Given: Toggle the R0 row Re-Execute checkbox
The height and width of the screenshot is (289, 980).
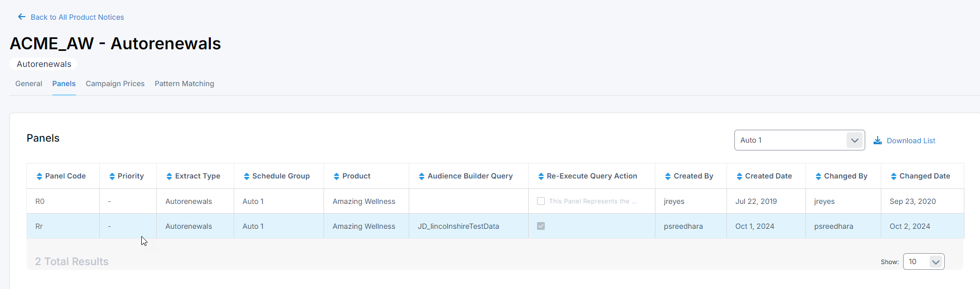Looking at the screenshot, I should tap(541, 201).
